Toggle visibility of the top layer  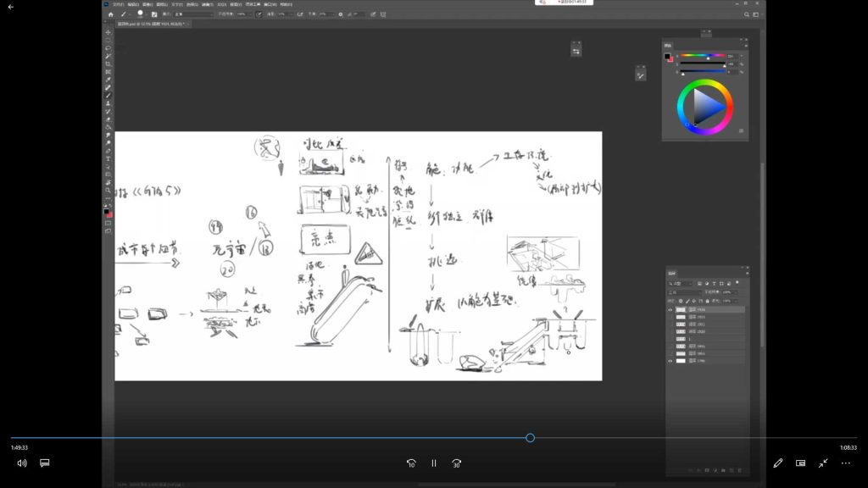click(x=670, y=310)
